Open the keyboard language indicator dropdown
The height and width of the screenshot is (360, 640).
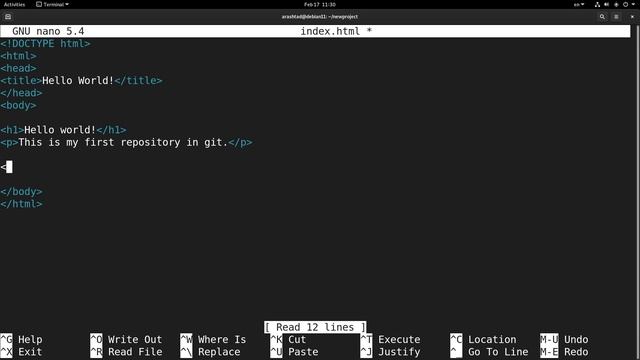pos(579,4)
